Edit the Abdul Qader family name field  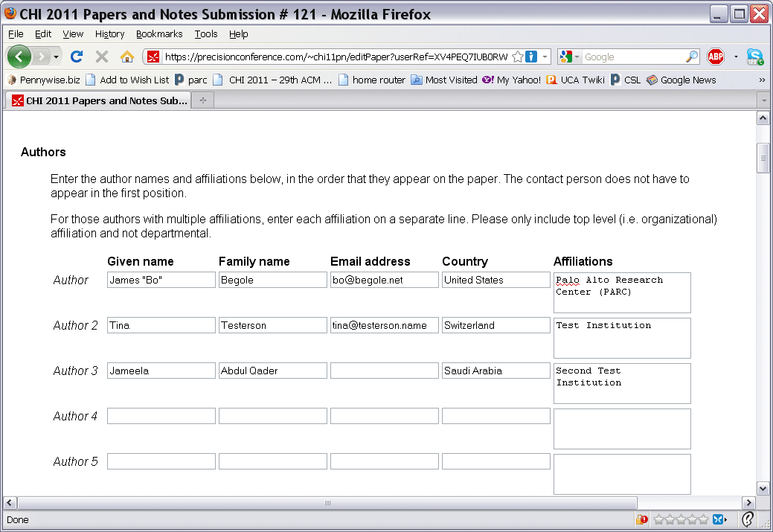[x=272, y=371]
